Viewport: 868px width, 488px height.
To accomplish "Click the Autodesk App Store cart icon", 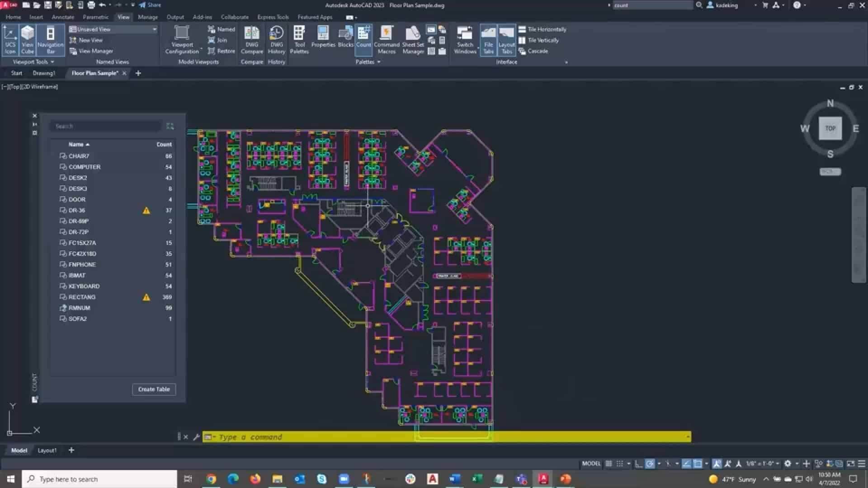I will 765,5.
